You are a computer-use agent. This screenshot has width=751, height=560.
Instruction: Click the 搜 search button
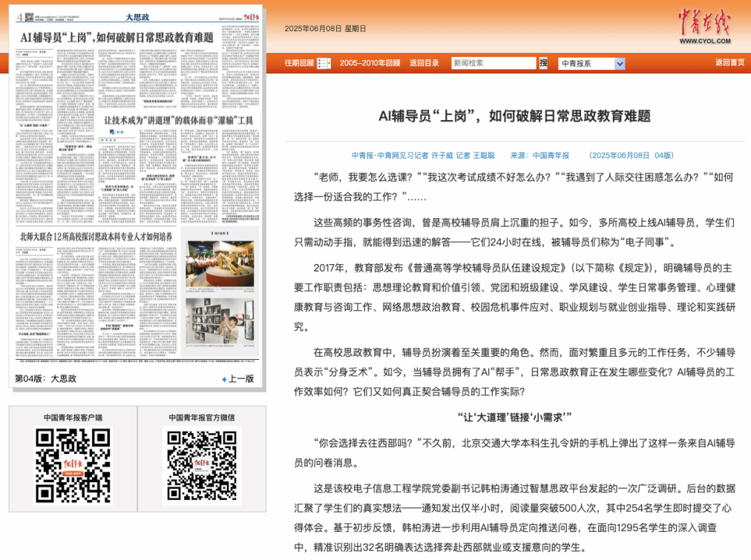tap(543, 63)
